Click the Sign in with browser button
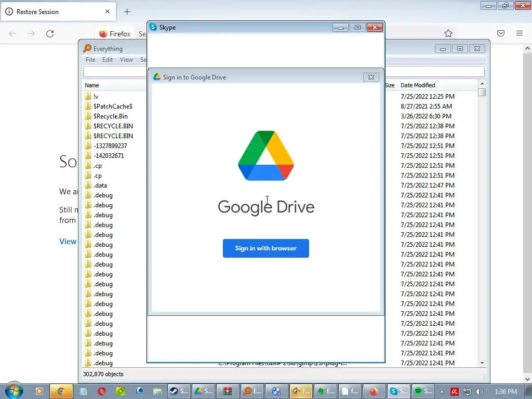532x399 pixels. point(265,248)
